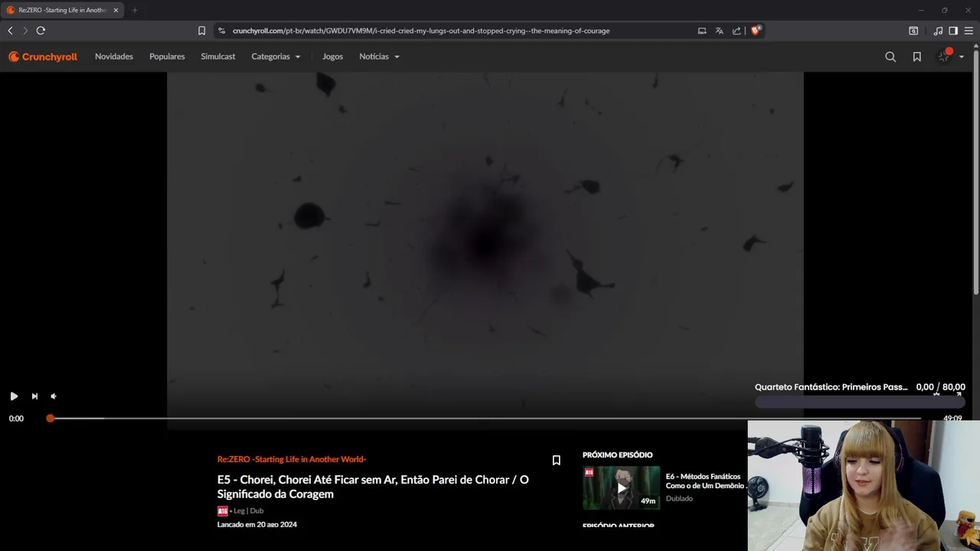The image size is (980, 551).
Task: Click the Quarteto Fantástico goal progress bar
Action: (860, 402)
